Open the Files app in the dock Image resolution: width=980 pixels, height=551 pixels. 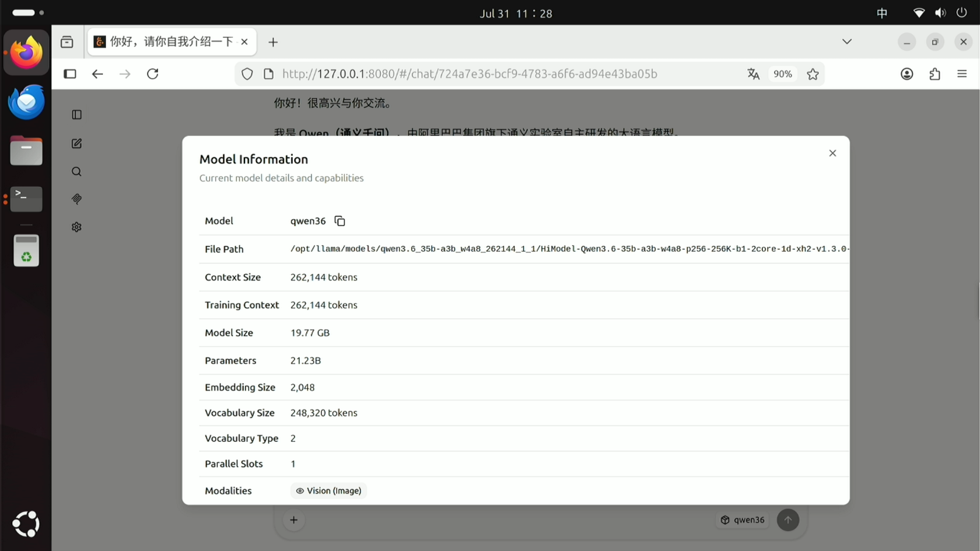(26, 150)
